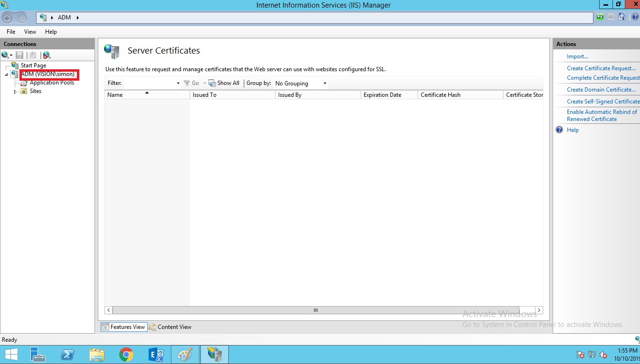Sort by the Certificate Store column header
The image size is (640, 364).
click(x=523, y=95)
